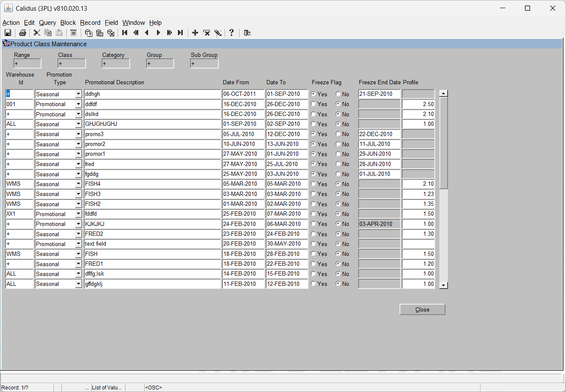
Task: Click the Clear Record eraser icon
Action: 218,33
